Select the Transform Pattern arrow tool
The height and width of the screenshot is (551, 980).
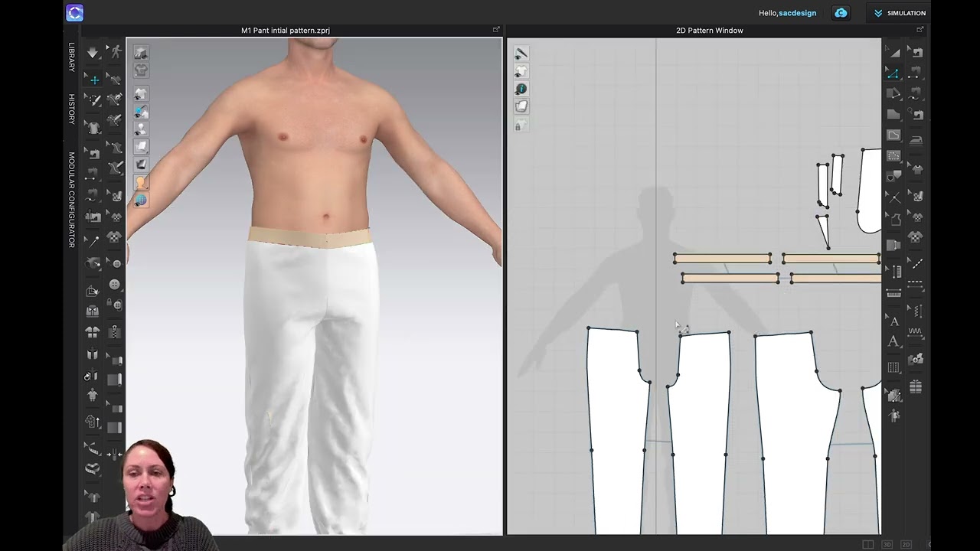click(x=893, y=53)
